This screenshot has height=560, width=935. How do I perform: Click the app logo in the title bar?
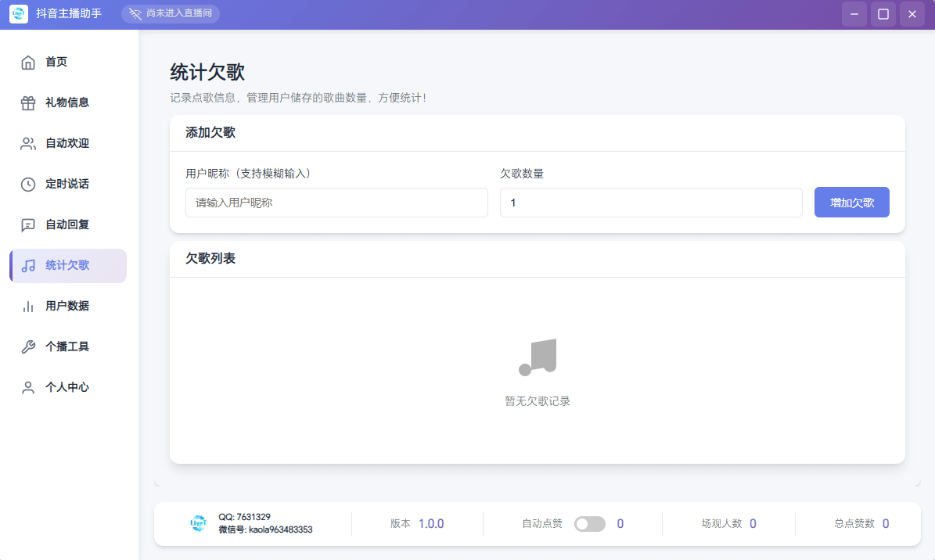pyautogui.click(x=18, y=13)
